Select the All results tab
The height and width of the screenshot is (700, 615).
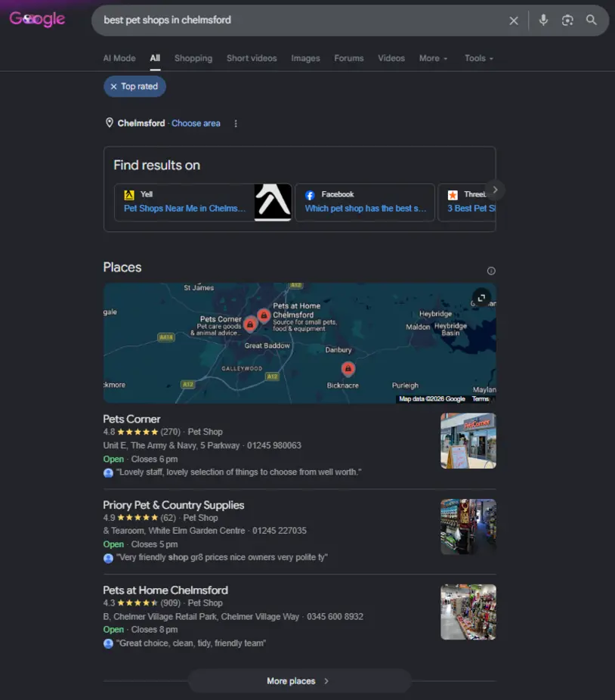(x=155, y=58)
